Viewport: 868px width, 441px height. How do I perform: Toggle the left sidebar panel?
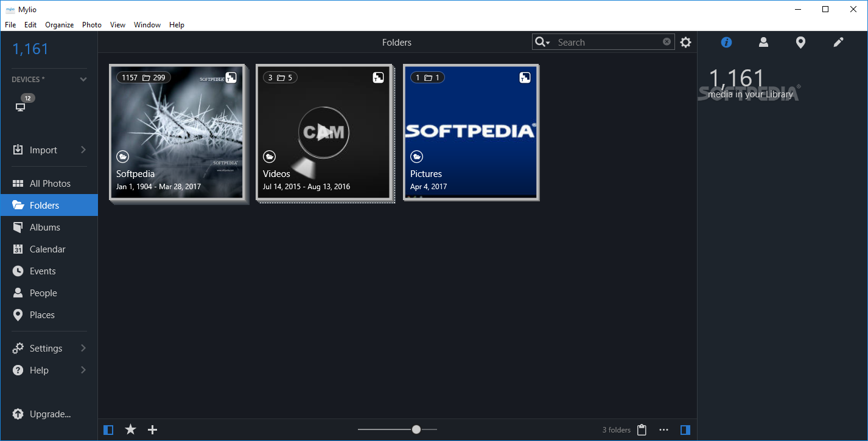pyautogui.click(x=108, y=430)
